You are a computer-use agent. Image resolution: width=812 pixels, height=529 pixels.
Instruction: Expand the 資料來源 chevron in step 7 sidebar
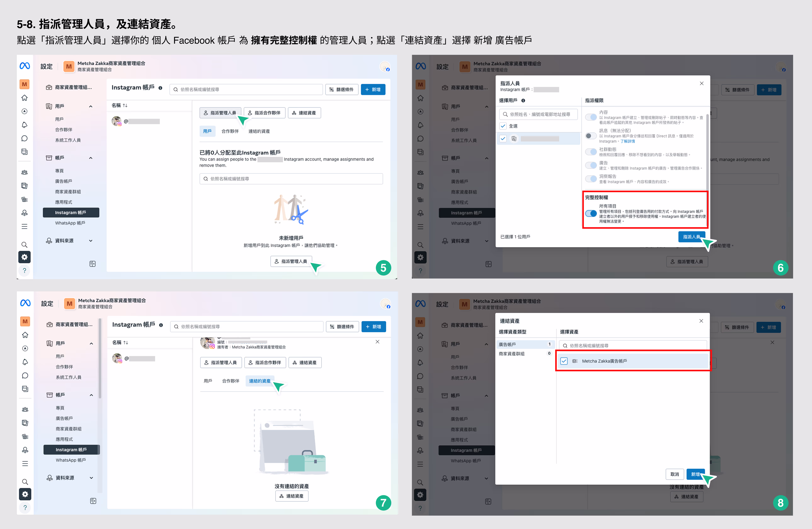coord(91,478)
